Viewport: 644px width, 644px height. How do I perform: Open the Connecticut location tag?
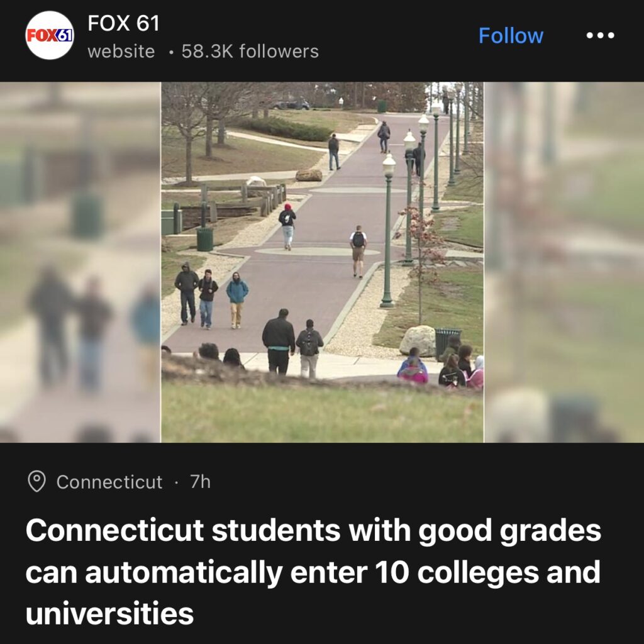(109, 482)
